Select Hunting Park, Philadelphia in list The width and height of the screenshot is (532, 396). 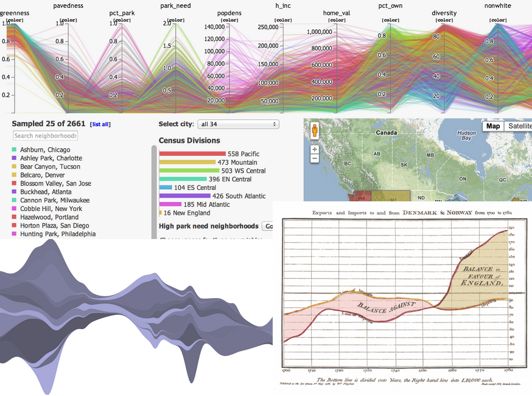(x=58, y=234)
